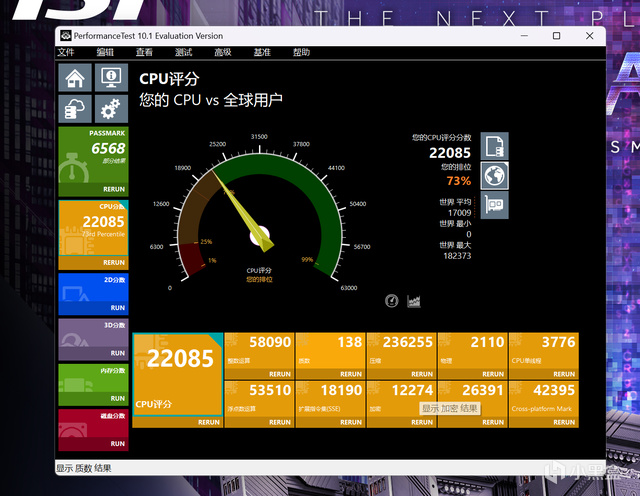
Task: Click the gauge needle center hub
Action: [260, 236]
